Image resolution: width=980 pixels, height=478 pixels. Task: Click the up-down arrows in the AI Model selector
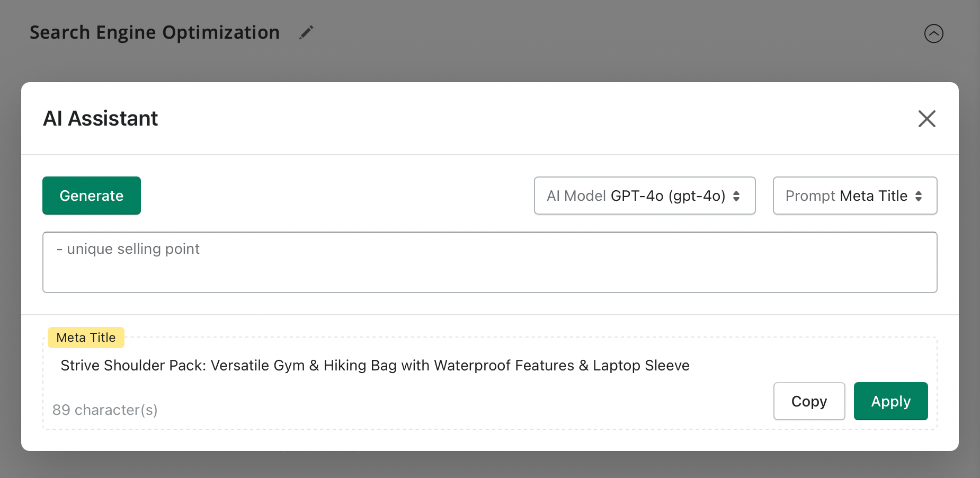[736, 196]
